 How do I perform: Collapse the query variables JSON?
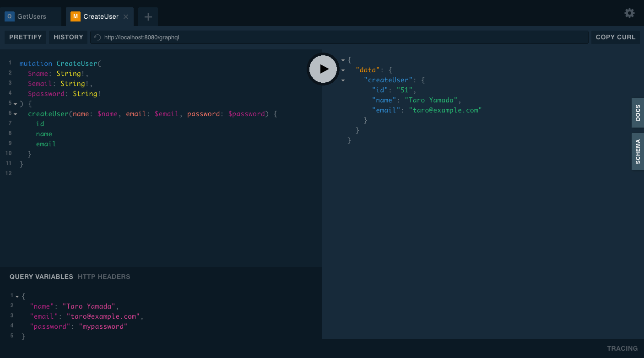point(16,296)
